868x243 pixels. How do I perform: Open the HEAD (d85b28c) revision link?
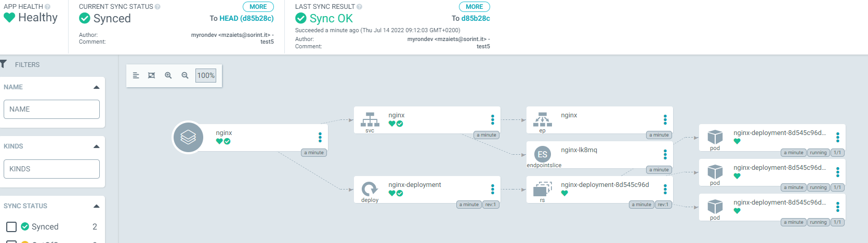click(x=246, y=18)
